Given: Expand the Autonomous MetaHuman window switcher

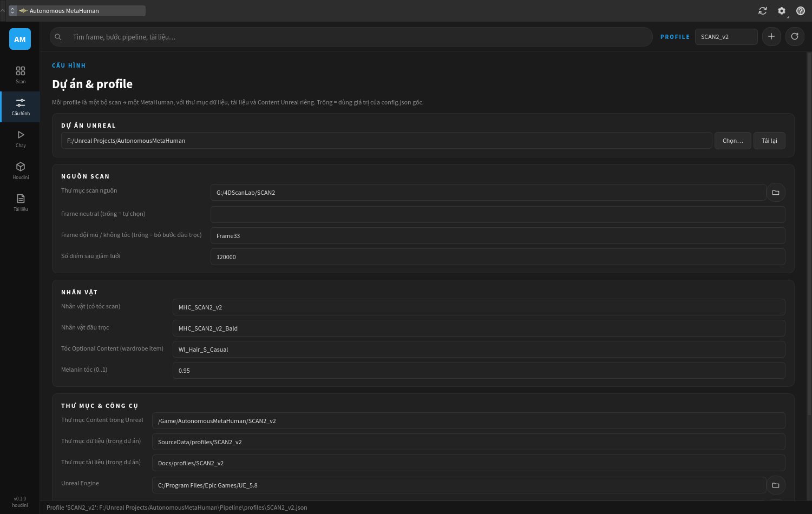Looking at the screenshot, I should click(x=77, y=11).
